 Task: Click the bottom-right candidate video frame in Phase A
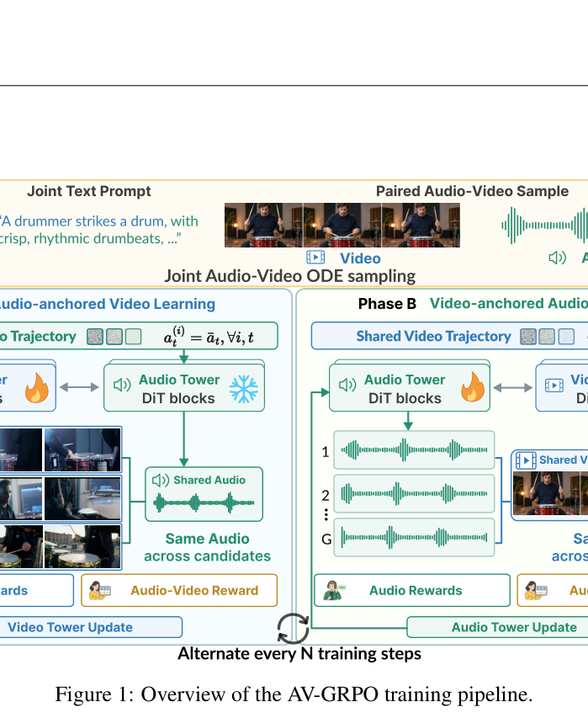[82, 547]
